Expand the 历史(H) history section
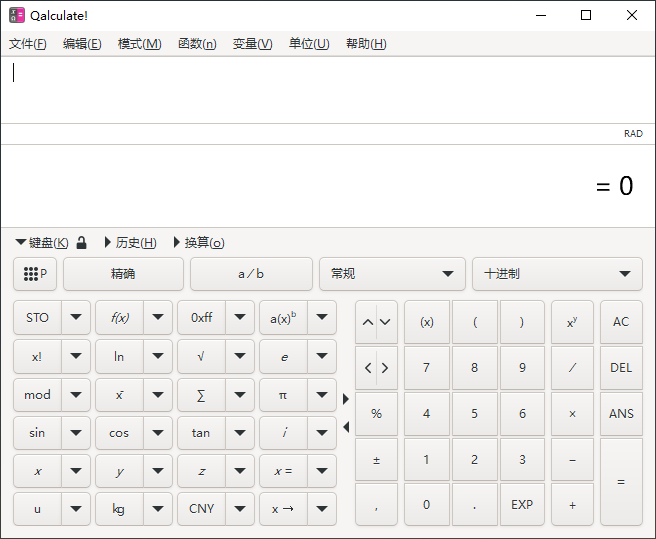Viewport: 656px width, 539px height. pos(131,243)
